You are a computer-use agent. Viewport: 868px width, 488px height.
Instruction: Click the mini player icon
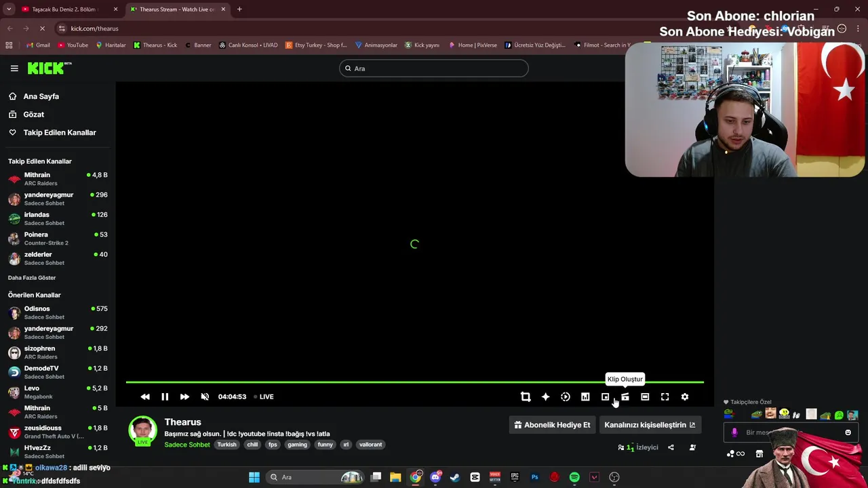[x=605, y=396]
